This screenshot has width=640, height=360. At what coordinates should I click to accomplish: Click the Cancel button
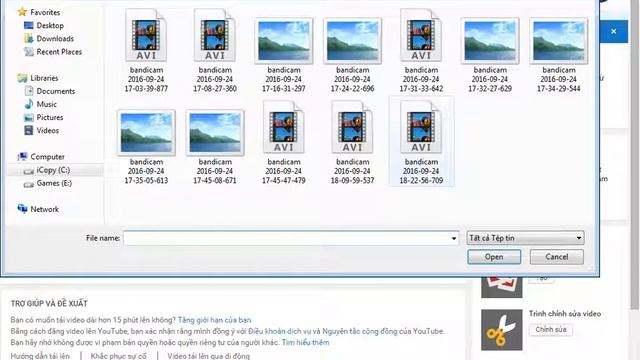click(557, 257)
